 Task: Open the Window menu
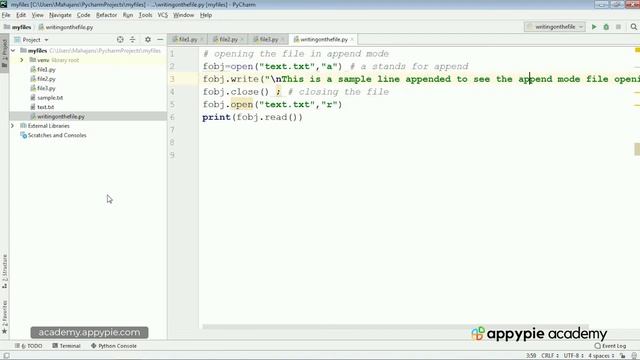pyautogui.click(x=183, y=15)
